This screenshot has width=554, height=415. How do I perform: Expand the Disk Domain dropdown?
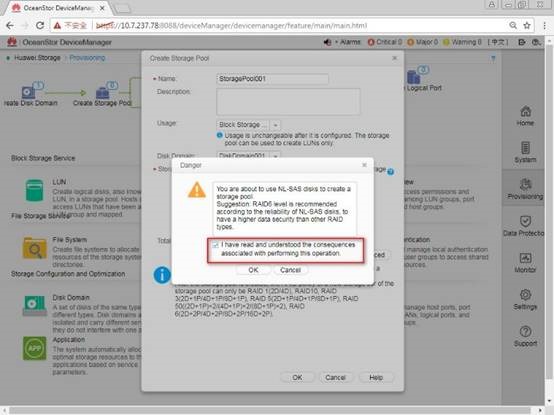[276, 156]
